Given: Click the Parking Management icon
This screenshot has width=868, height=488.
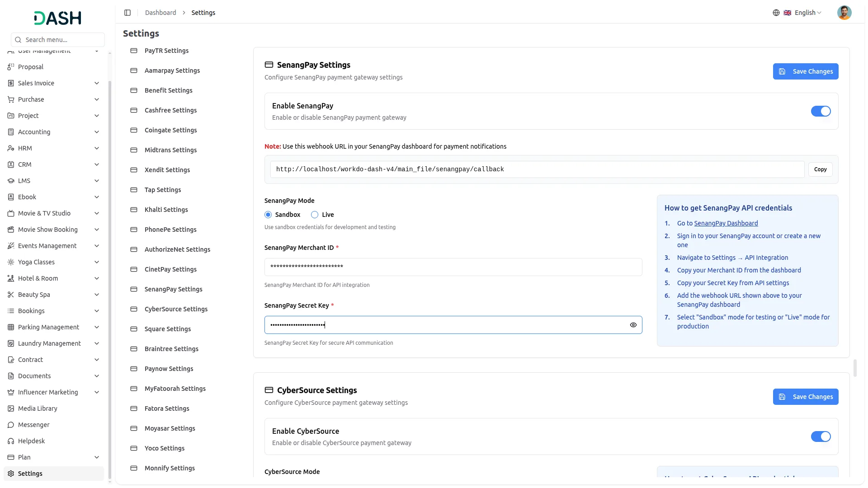Looking at the screenshot, I should coord(11,327).
